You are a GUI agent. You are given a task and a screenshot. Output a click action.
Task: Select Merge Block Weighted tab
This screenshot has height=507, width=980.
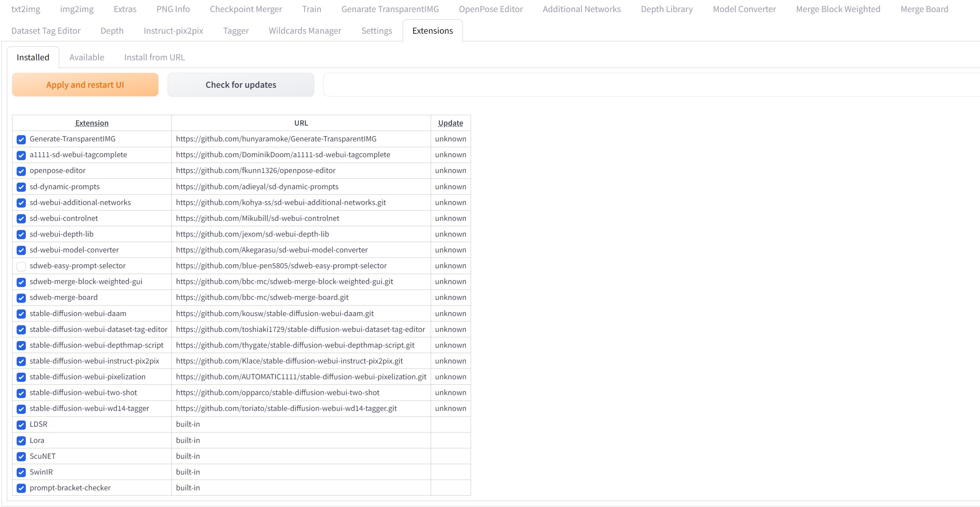pyautogui.click(x=838, y=9)
